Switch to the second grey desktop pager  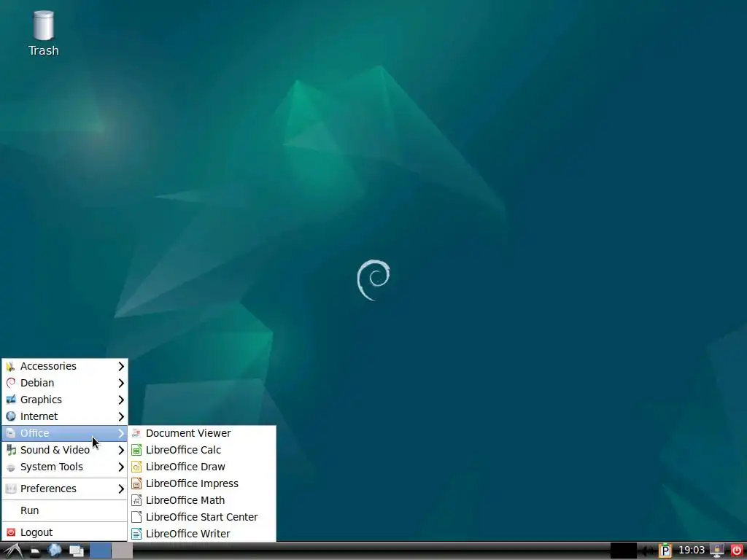[122, 551]
